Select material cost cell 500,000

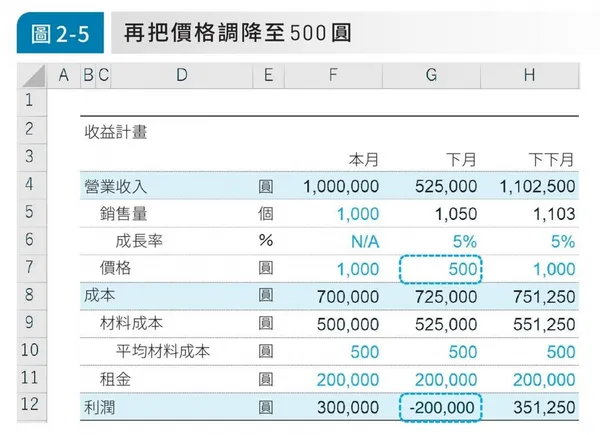(x=348, y=324)
